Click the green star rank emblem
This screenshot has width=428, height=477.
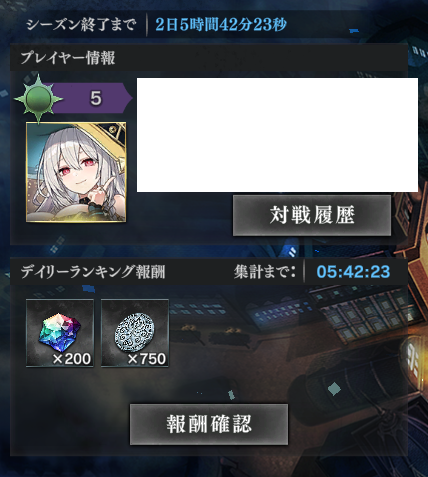[x=39, y=99]
